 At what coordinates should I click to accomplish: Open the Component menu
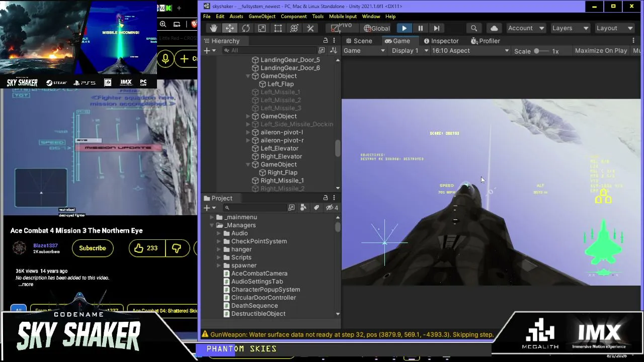(x=294, y=17)
